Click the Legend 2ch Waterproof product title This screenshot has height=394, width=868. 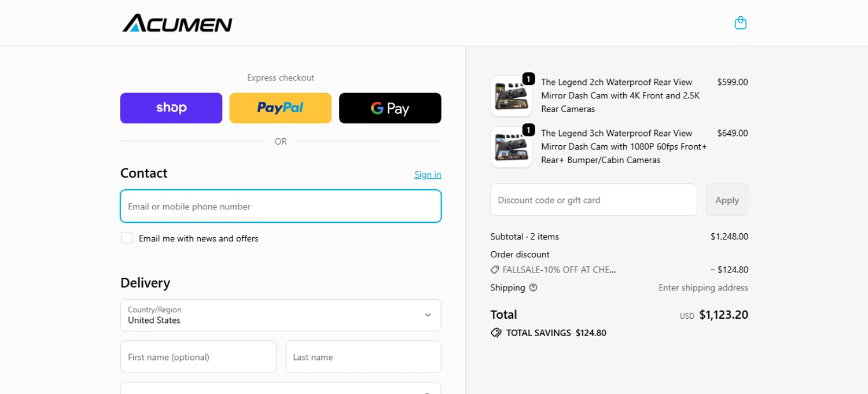point(620,95)
